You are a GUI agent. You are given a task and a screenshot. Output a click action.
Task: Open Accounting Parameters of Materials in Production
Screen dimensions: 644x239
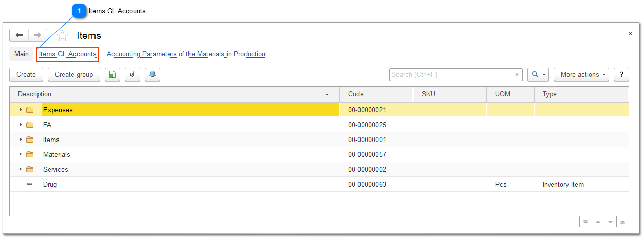186,54
